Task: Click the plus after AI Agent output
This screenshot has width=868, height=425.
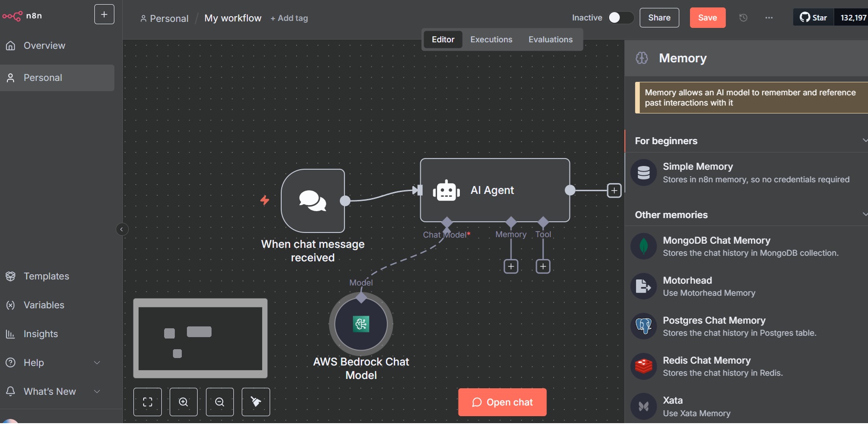Action: pos(614,190)
